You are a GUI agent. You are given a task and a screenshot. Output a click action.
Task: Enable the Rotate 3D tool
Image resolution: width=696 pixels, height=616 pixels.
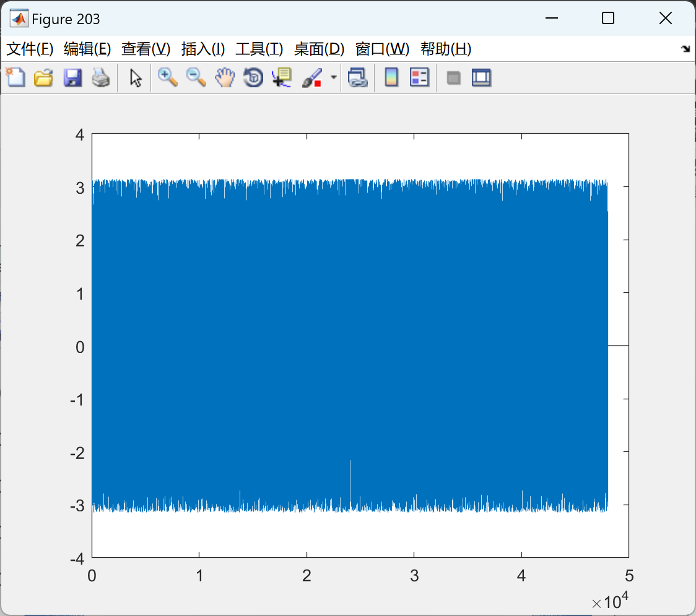tap(253, 77)
